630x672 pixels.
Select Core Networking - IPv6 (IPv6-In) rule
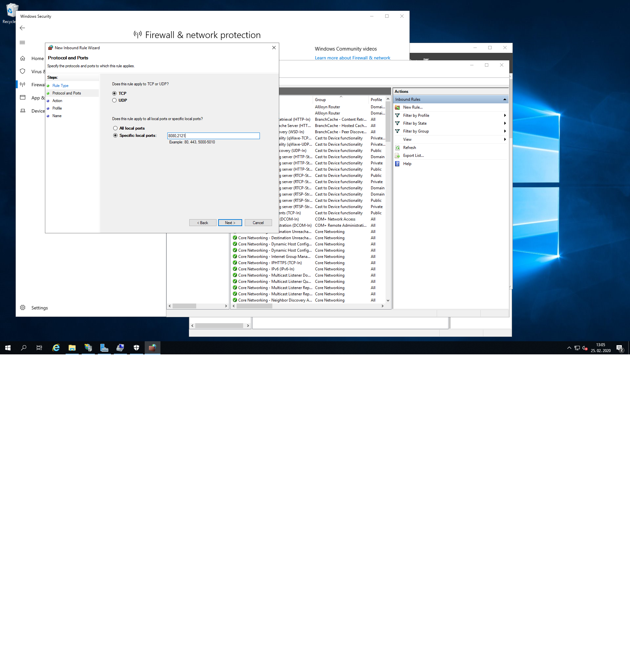[x=266, y=269]
